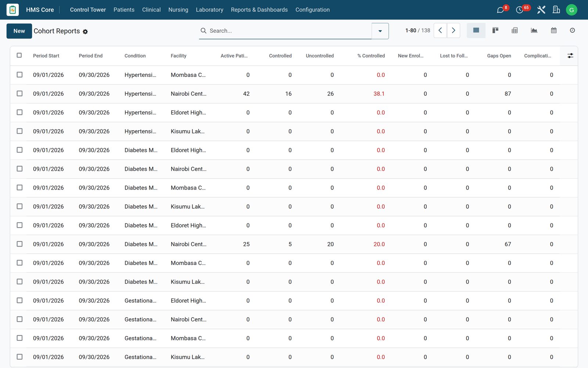Open Reports & Dashboards menu

pos(259,10)
